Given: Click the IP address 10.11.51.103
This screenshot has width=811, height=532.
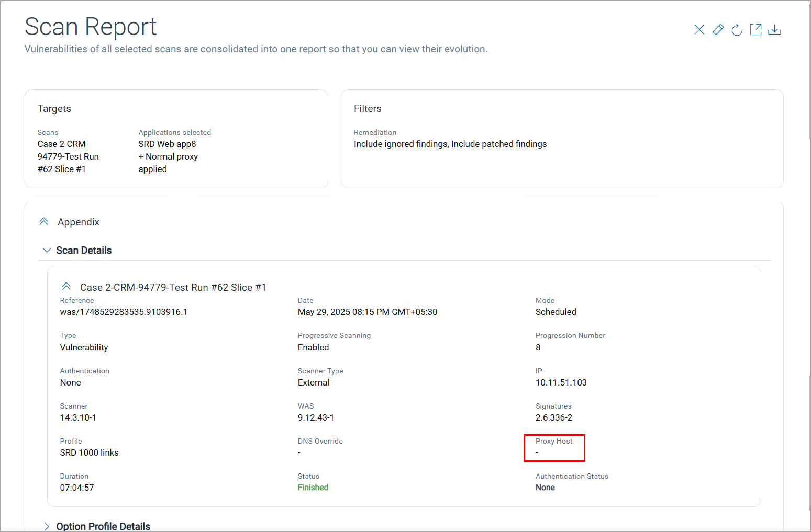Looking at the screenshot, I should (x=561, y=382).
